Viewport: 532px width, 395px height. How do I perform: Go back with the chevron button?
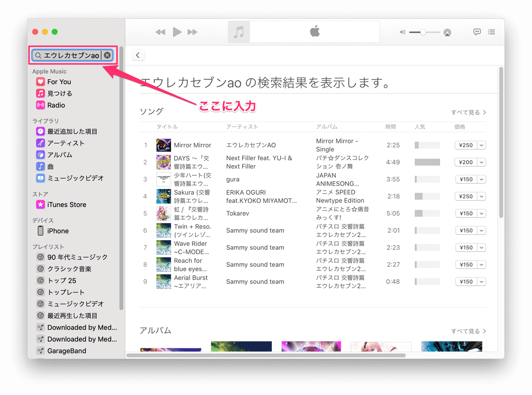(138, 55)
